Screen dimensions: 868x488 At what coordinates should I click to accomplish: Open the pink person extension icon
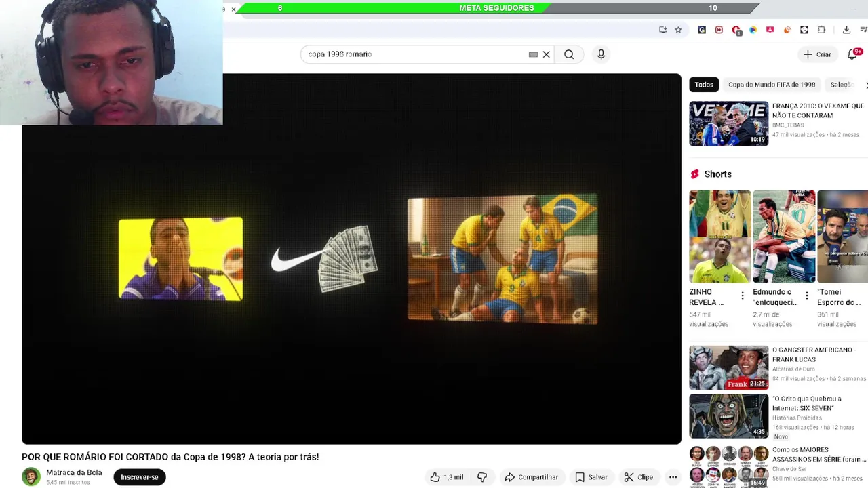click(x=770, y=30)
